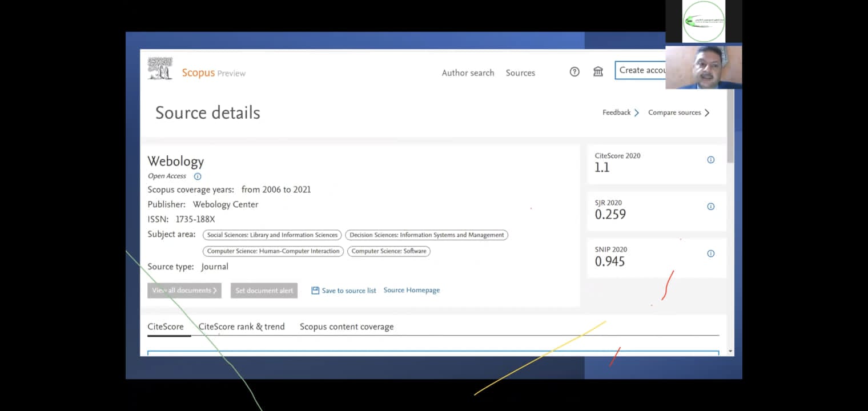Screen dimensions: 868x411
Task: Select the speaker's webcam video tile
Action: click(x=704, y=67)
